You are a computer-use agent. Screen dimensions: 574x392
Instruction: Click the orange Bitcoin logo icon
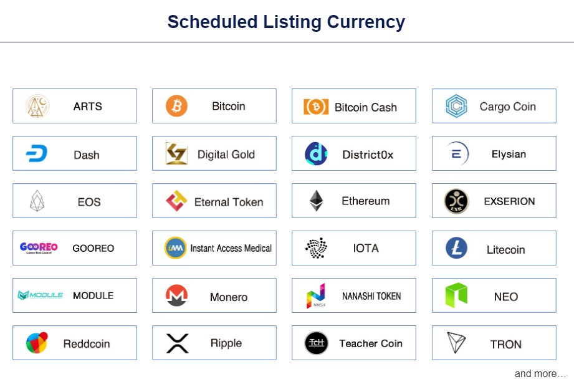click(x=176, y=106)
